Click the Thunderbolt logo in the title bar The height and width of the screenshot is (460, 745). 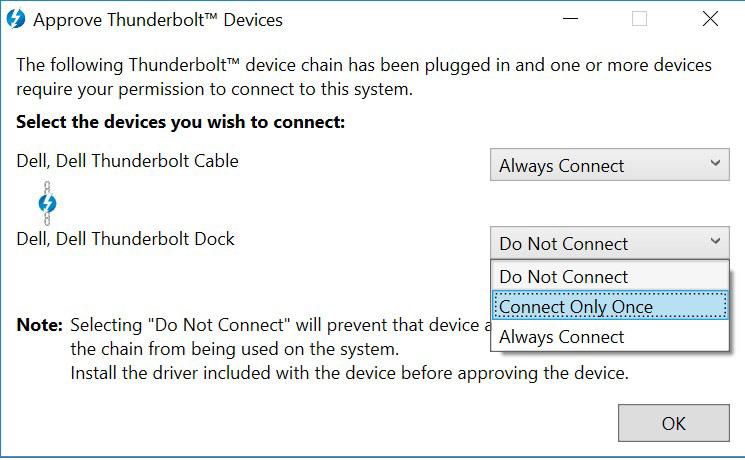click(x=16, y=19)
